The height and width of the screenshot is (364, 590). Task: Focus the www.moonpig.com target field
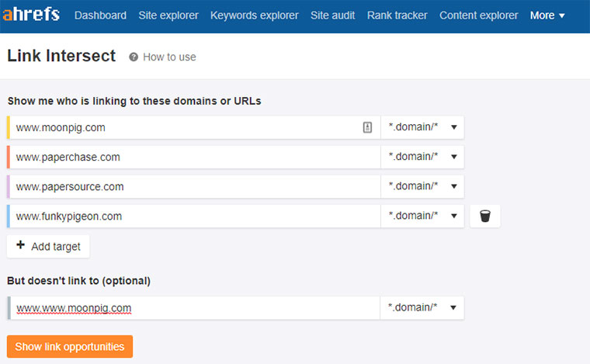(x=195, y=127)
